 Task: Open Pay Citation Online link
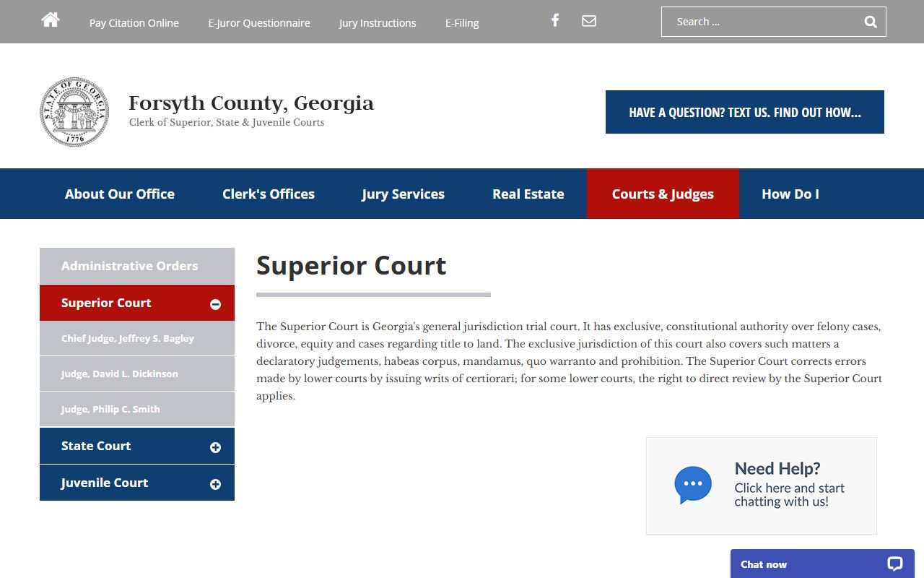click(134, 23)
